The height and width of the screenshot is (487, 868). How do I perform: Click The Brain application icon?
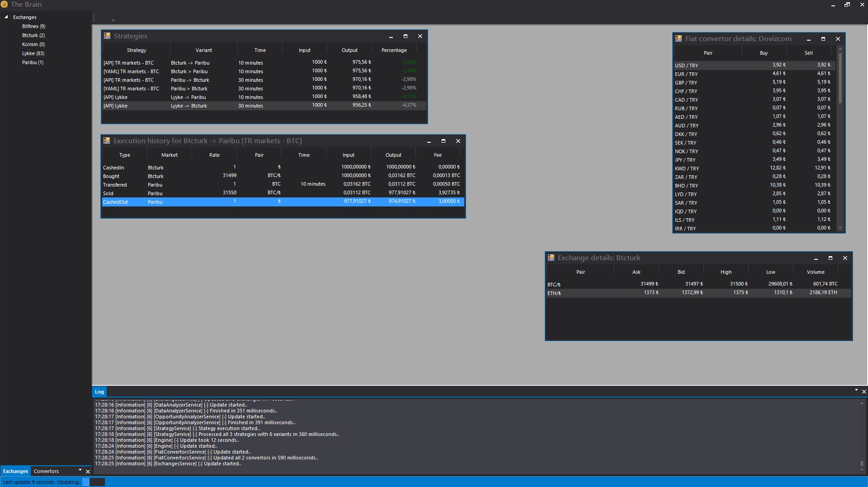pyautogui.click(x=4, y=4)
